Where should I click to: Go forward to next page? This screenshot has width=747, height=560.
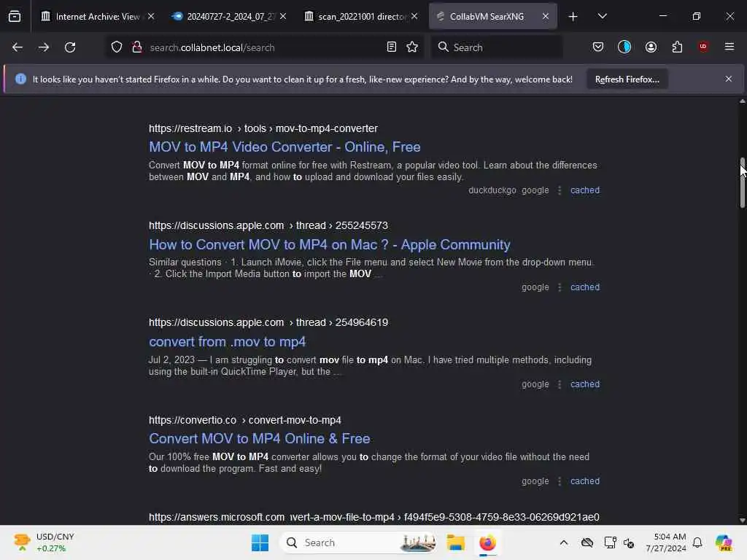click(x=44, y=47)
